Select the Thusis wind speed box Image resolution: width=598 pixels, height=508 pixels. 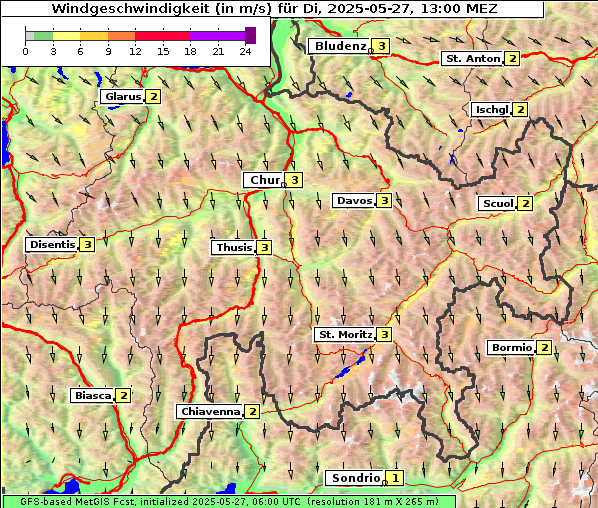[x=264, y=248]
